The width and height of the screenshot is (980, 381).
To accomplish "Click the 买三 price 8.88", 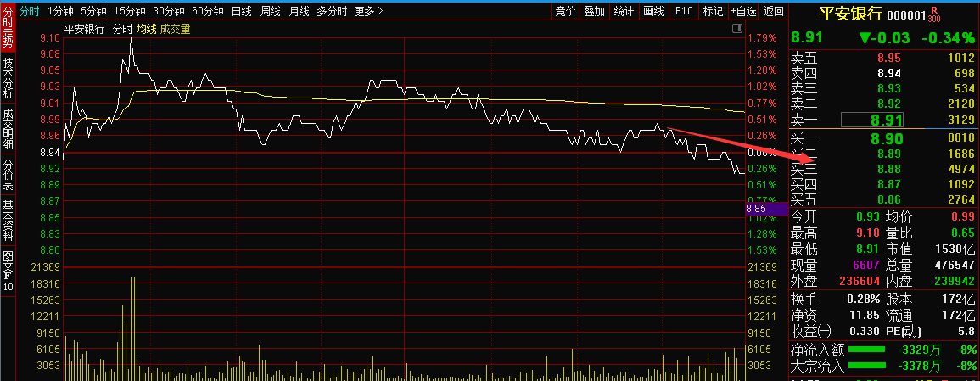I will (x=890, y=169).
